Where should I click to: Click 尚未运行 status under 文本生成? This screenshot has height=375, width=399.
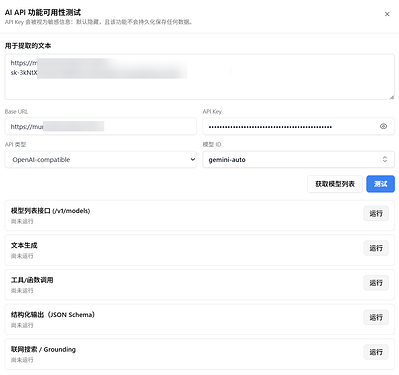22,256
